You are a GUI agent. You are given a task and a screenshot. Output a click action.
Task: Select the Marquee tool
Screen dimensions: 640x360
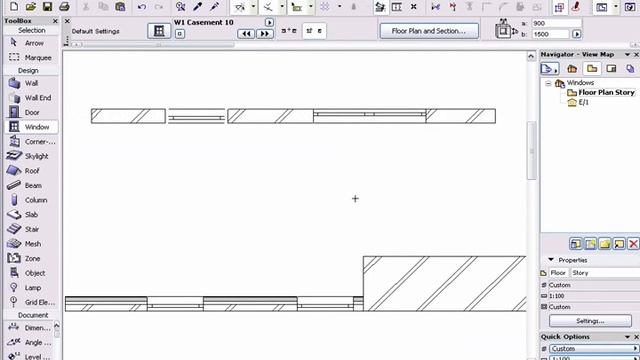pyautogui.click(x=31, y=58)
